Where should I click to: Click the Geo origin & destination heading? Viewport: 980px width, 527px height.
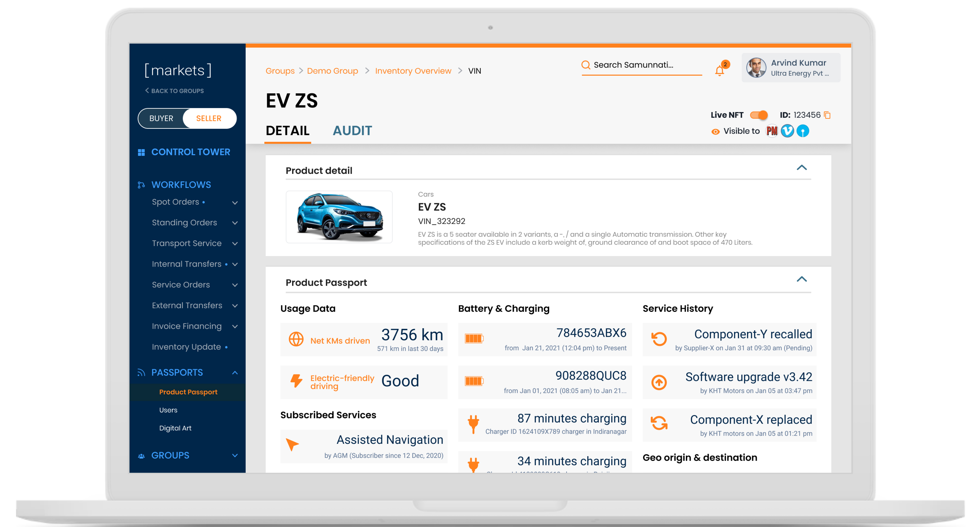700,457
